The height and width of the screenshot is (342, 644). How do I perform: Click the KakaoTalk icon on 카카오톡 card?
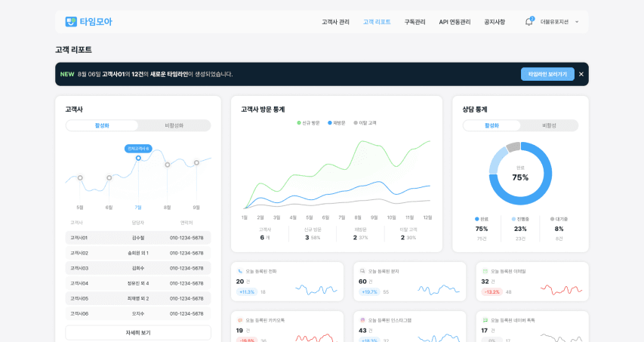pyautogui.click(x=240, y=320)
